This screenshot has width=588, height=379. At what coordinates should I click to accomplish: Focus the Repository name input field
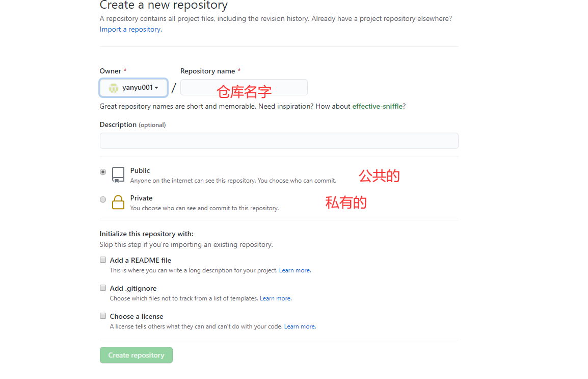(x=244, y=87)
